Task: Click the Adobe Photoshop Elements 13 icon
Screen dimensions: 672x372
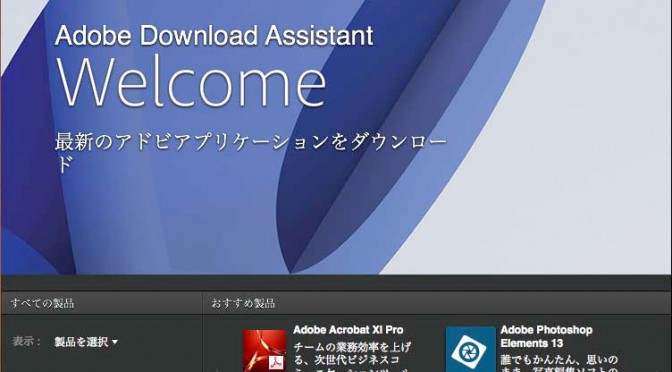Action: (x=471, y=349)
